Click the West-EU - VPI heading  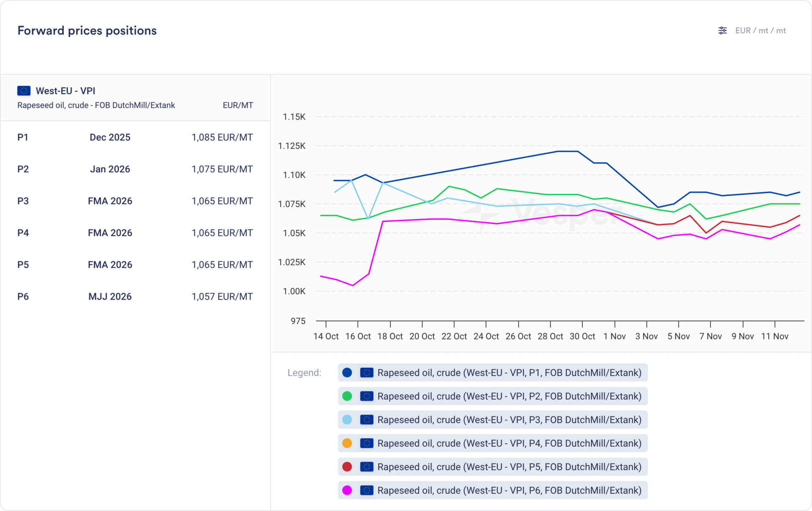click(x=66, y=91)
